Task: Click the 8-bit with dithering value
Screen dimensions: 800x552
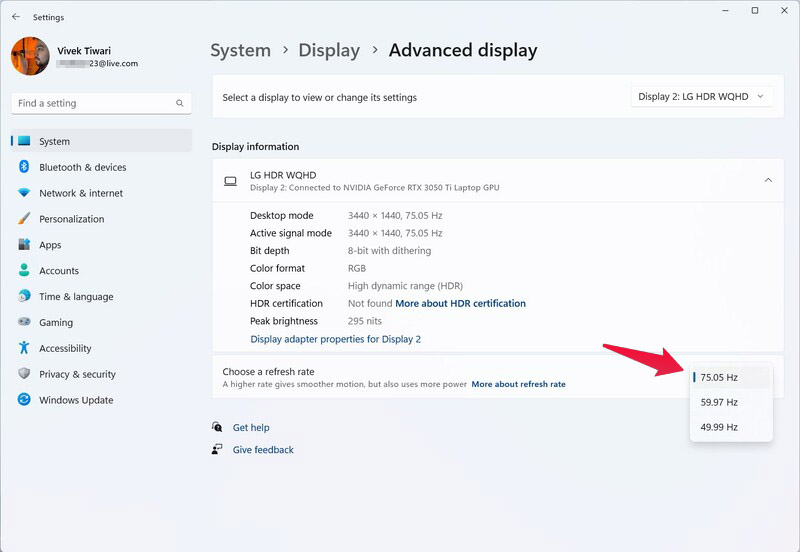Action: pyautogui.click(x=389, y=250)
